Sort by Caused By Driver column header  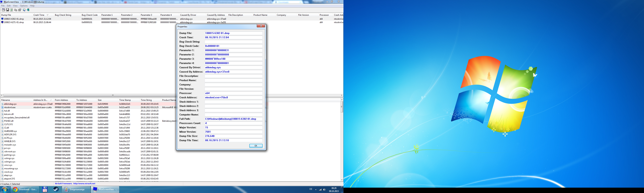click(x=188, y=15)
